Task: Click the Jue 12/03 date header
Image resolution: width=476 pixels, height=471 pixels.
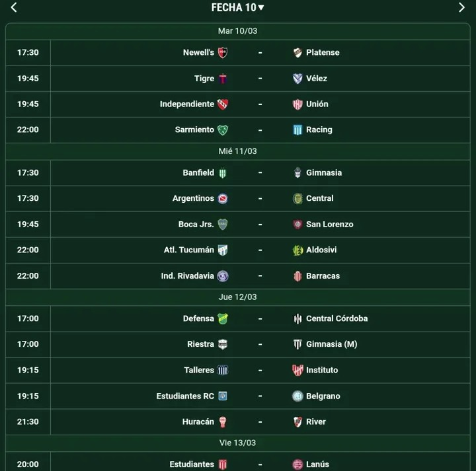Action: (x=238, y=297)
